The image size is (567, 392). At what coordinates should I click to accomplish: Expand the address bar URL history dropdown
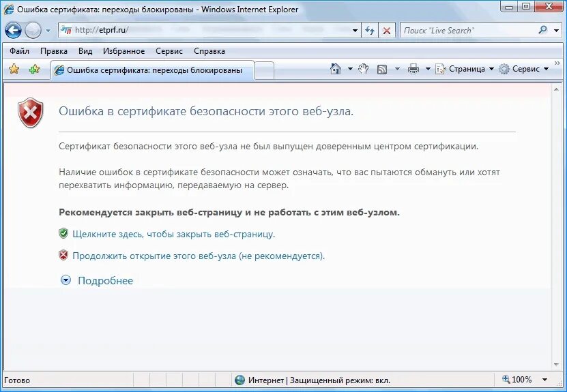(x=355, y=31)
